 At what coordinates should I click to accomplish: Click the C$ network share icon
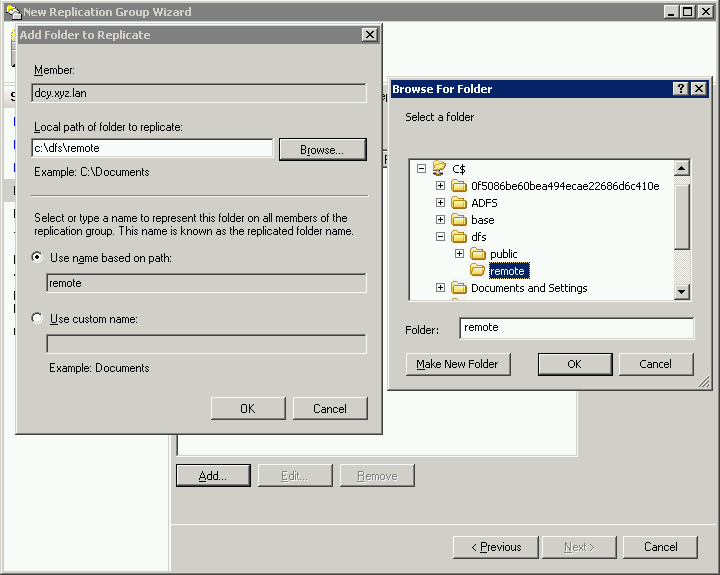coord(439,169)
